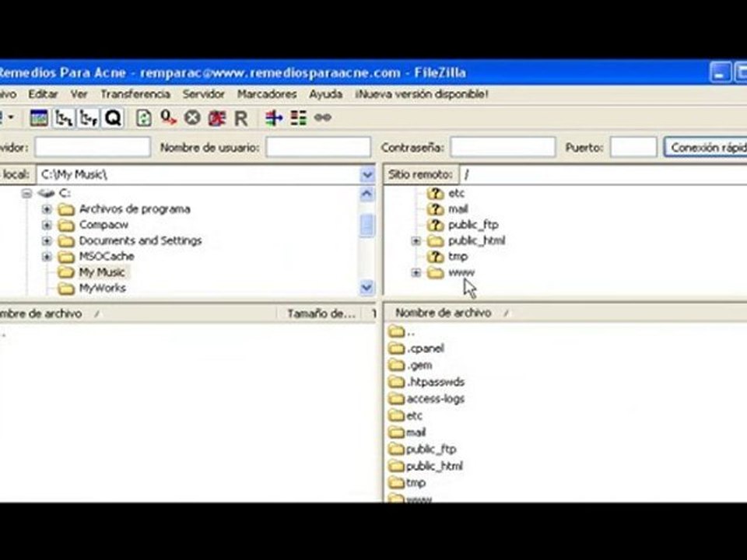Click local tree scrollbar up arrow

[366, 194]
